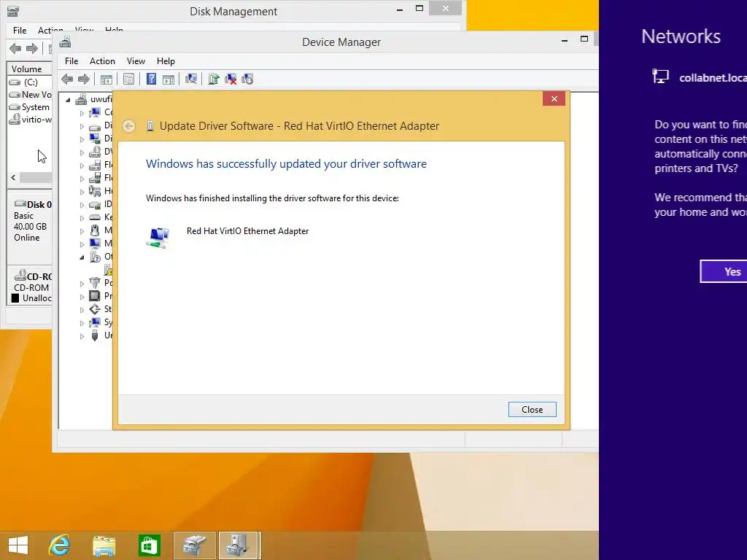Click Yes in Networks panel
Screen dimensions: 747x560
724,271
